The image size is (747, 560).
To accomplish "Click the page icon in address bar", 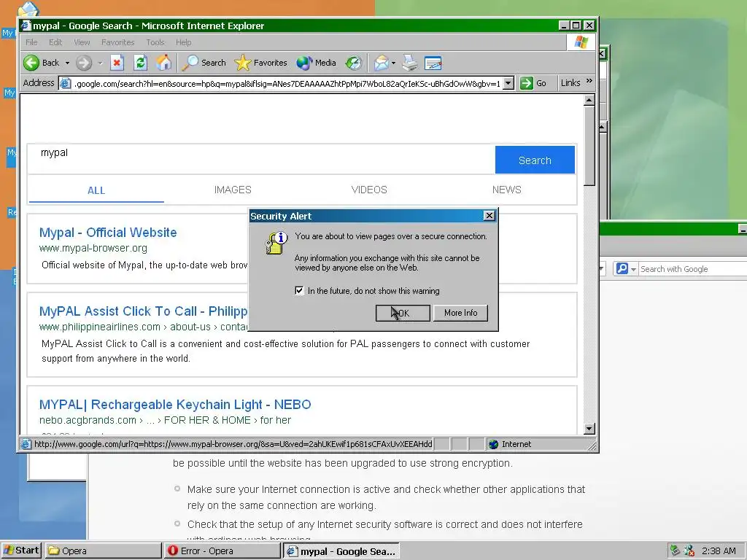I will [x=65, y=83].
